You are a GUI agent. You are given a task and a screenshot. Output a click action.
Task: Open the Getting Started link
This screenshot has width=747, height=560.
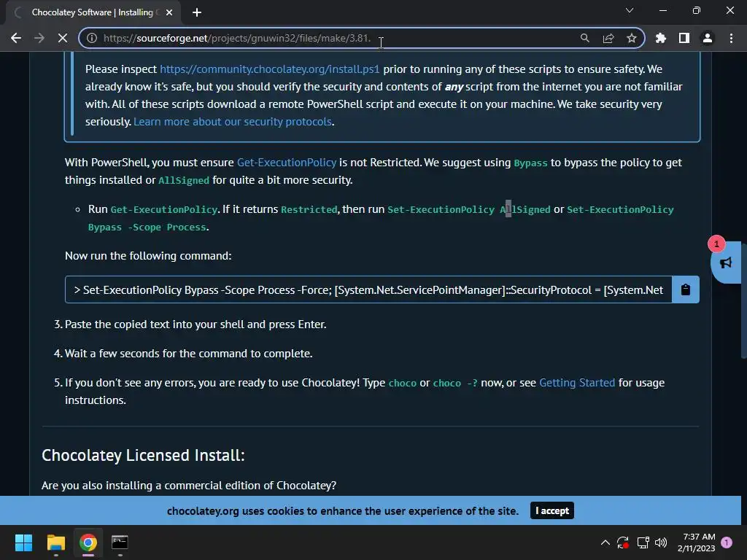click(577, 382)
